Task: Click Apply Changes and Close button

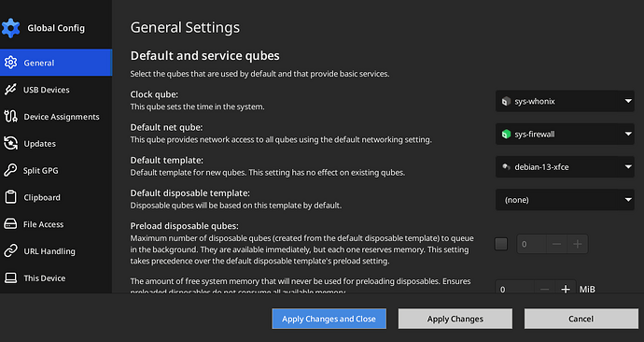Action: tap(329, 319)
